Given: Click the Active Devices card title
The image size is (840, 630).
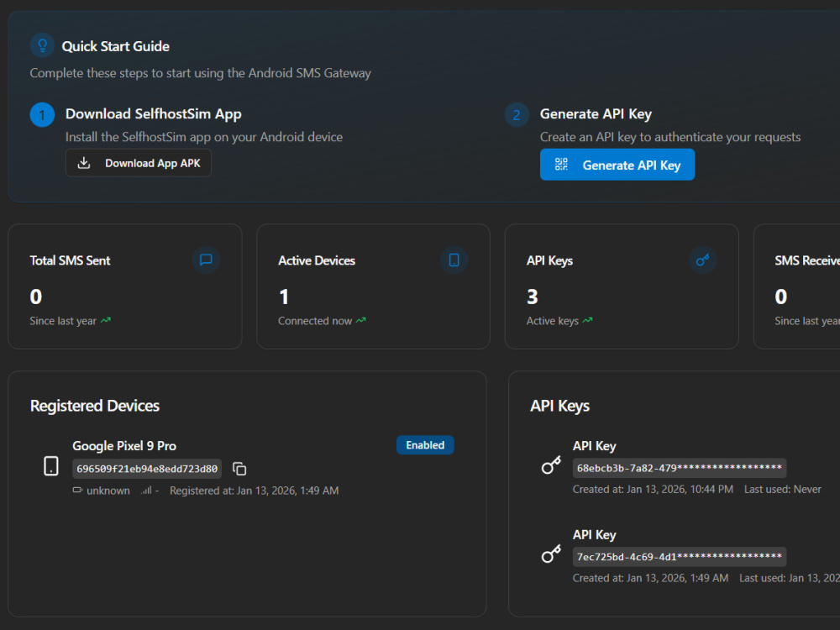Looking at the screenshot, I should tap(317, 260).
